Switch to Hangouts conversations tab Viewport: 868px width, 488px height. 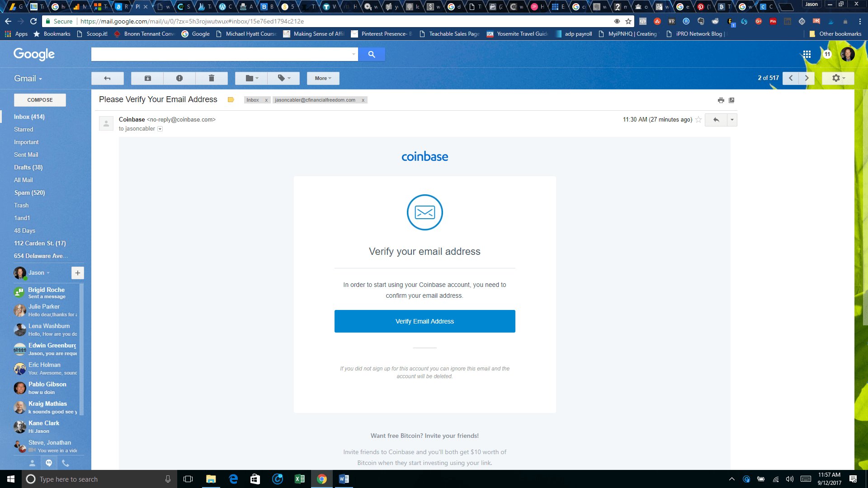[x=49, y=463]
